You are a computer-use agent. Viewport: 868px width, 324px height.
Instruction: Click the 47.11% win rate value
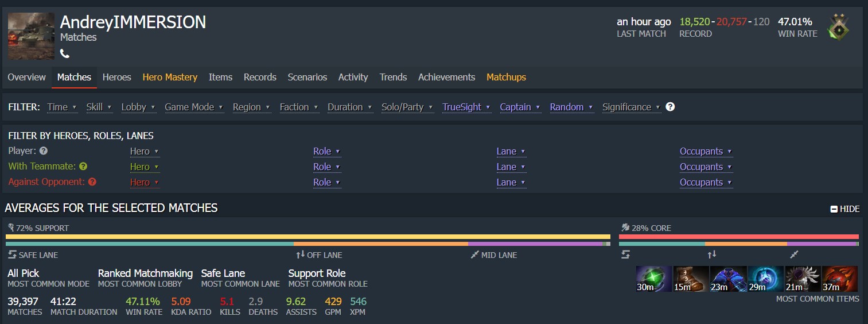pos(142,302)
